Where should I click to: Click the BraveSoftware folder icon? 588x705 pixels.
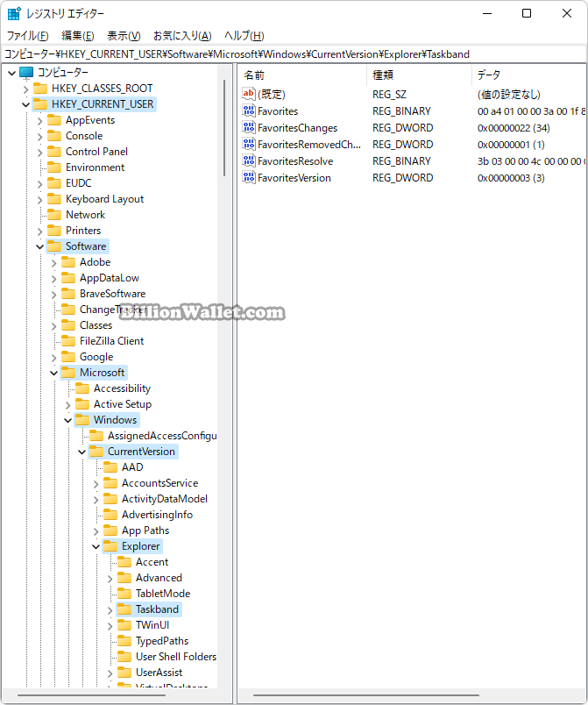click(x=68, y=294)
